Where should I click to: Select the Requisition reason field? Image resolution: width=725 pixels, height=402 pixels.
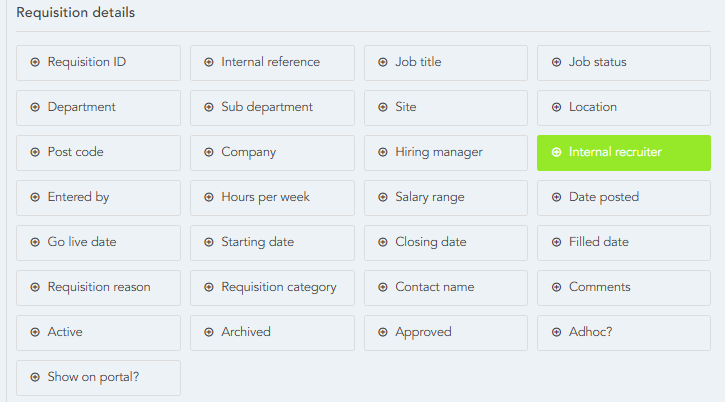[x=98, y=288]
